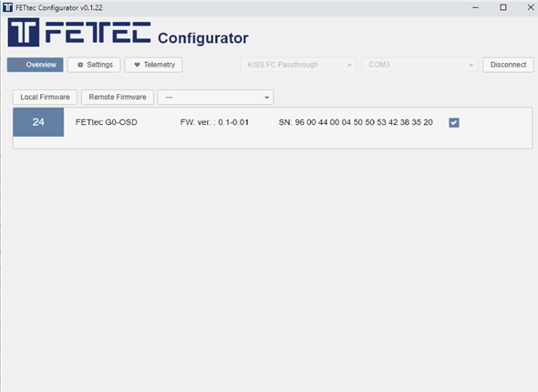
Task: Click the FETtec logo in header
Action: tap(79, 32)
